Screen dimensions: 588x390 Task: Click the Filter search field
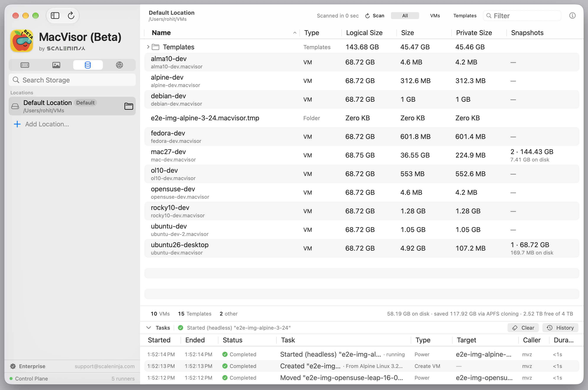522,16
